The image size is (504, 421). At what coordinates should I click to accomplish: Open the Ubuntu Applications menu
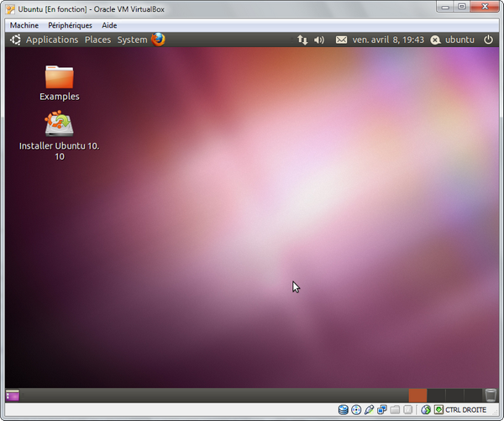tap(52, 39)
